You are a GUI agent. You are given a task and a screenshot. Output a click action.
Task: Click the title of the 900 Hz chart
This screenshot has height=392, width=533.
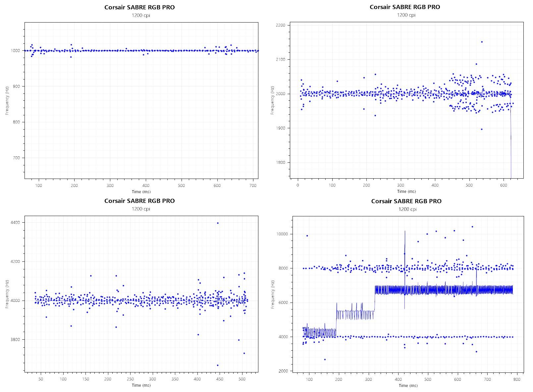pos(139,7)
